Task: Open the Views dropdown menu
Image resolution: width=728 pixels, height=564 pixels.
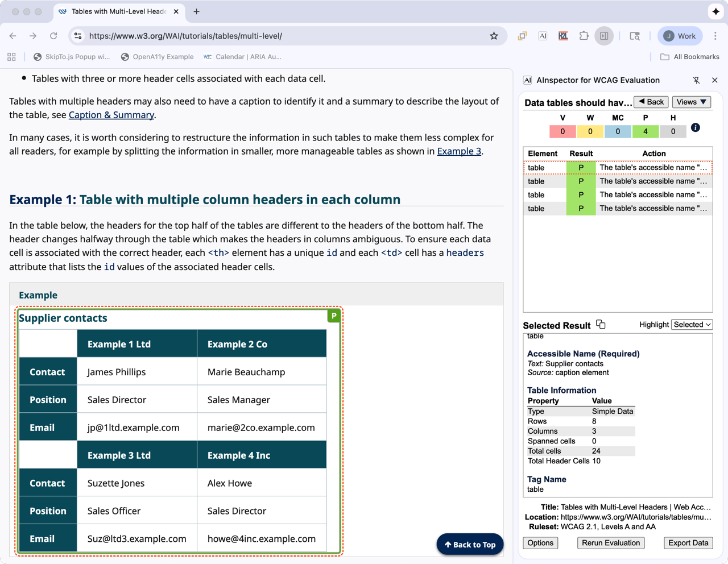Action: [691, 102]
